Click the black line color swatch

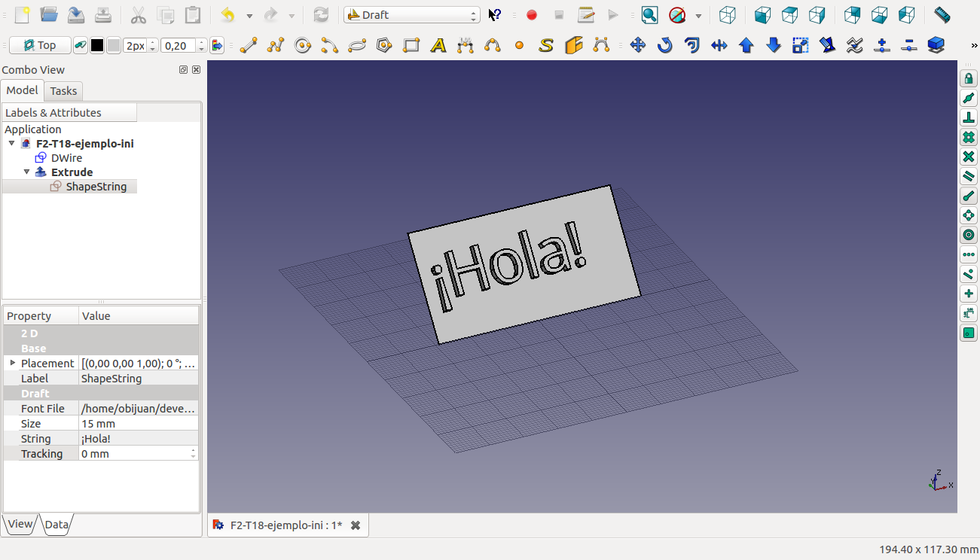coord(97,46)
